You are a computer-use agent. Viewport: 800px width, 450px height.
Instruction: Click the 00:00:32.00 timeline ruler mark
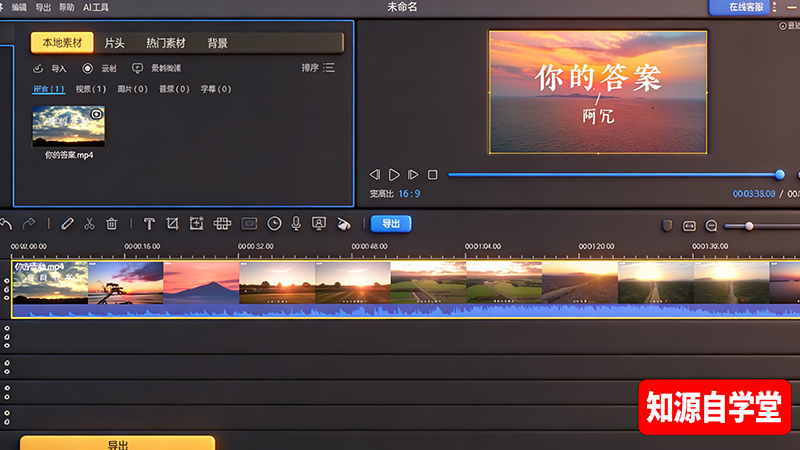pyautogui.click(x=256, y=246)
